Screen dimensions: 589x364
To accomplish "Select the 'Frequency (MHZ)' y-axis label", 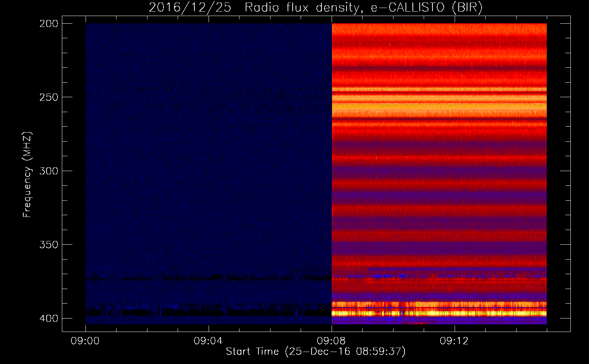I will (27, 174).
